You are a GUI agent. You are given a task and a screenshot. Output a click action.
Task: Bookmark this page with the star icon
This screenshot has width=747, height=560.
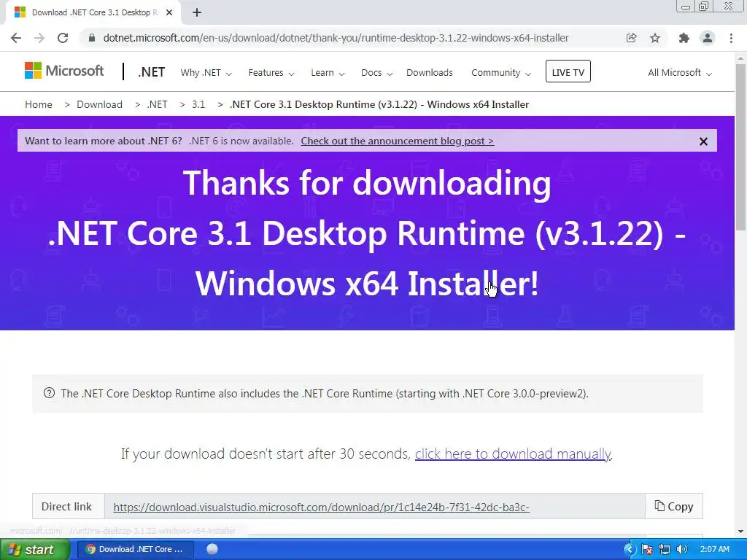coord(655,38)
